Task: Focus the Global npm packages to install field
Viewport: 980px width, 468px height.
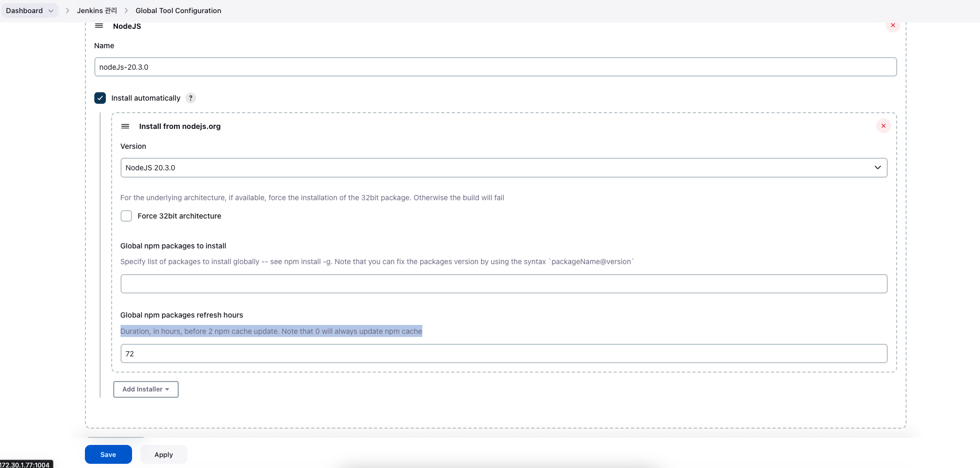Action: tap(504, 284)
